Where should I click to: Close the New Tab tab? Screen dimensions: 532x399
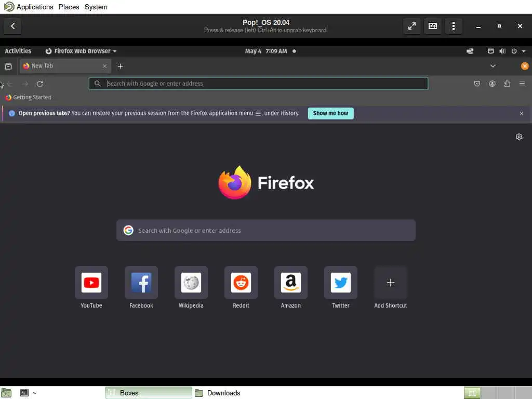[104, 66]
